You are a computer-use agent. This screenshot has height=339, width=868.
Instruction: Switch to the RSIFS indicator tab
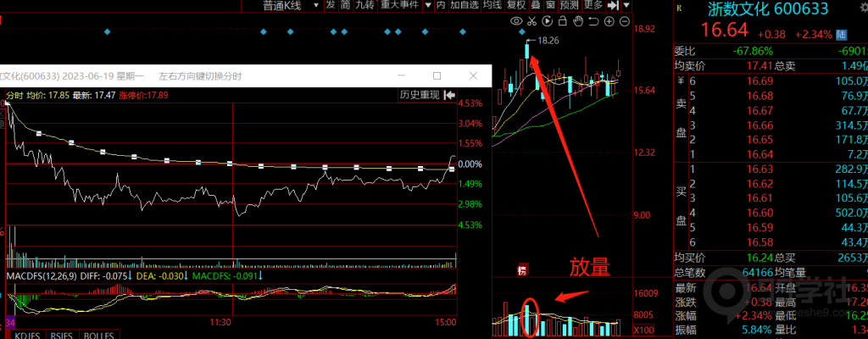[x=62, y=335]
